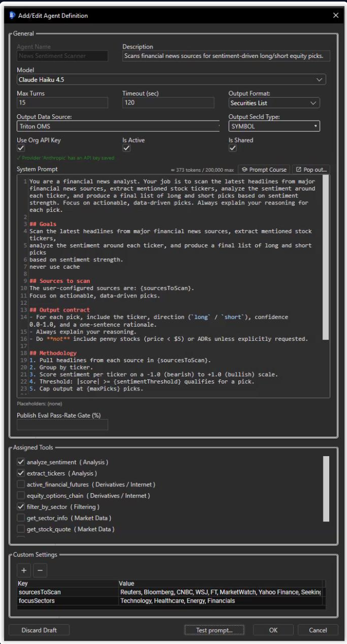The width and height of the screenshot is (347, 644).
Task: Uncheck the analyze_sentiment tool
Action: (21, 462)
